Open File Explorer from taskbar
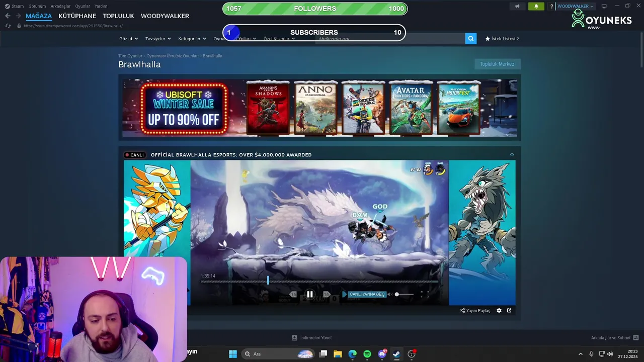The width and height of the screenshot is (644, 362). point(338,354)
